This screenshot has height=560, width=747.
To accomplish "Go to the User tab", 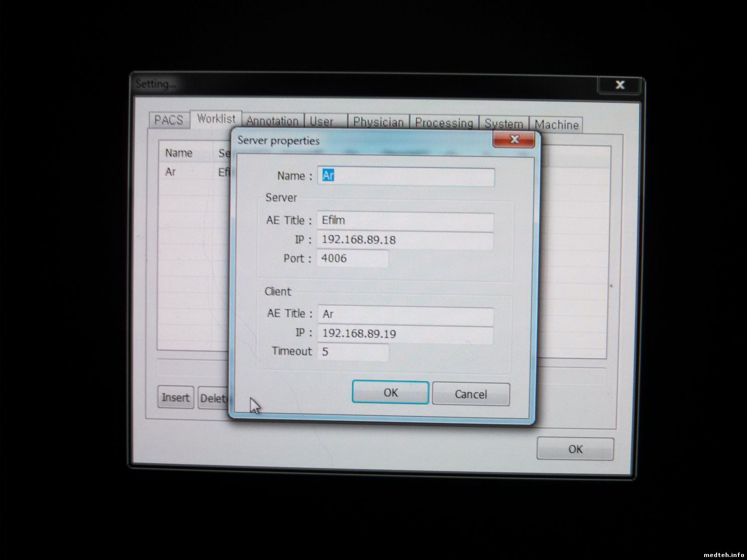I will click(322, 121).
